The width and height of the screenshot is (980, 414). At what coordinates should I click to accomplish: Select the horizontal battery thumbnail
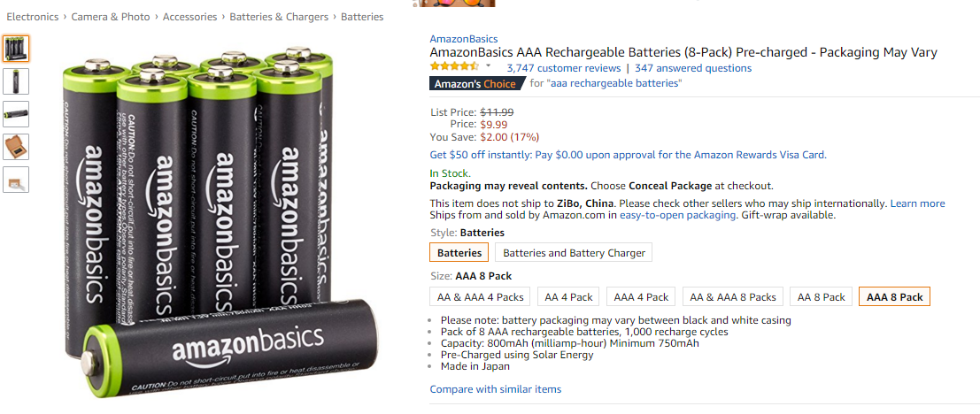[x=16, y=114]
